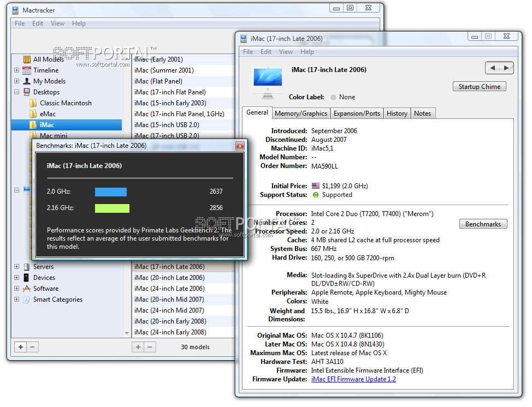The height and width of the screenshot is (407, 532).
Task: Click the iMac product image thumbnail
Action: [268, 83]
